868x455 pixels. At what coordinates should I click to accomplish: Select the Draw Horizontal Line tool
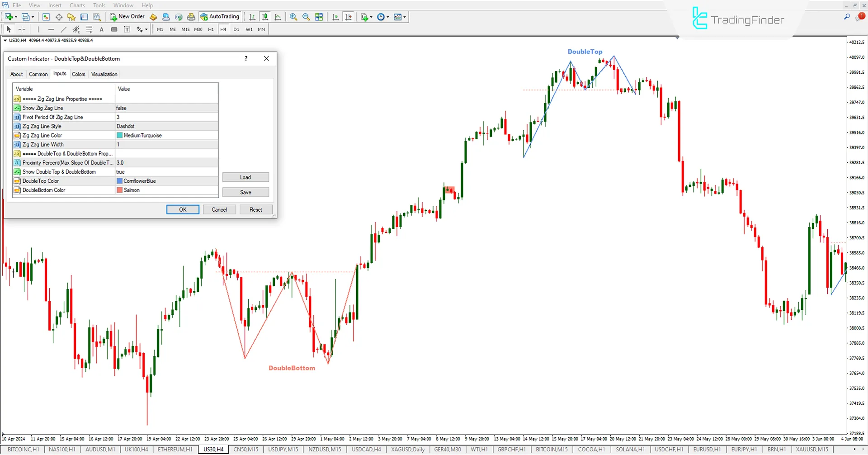(x=51, y=29)
